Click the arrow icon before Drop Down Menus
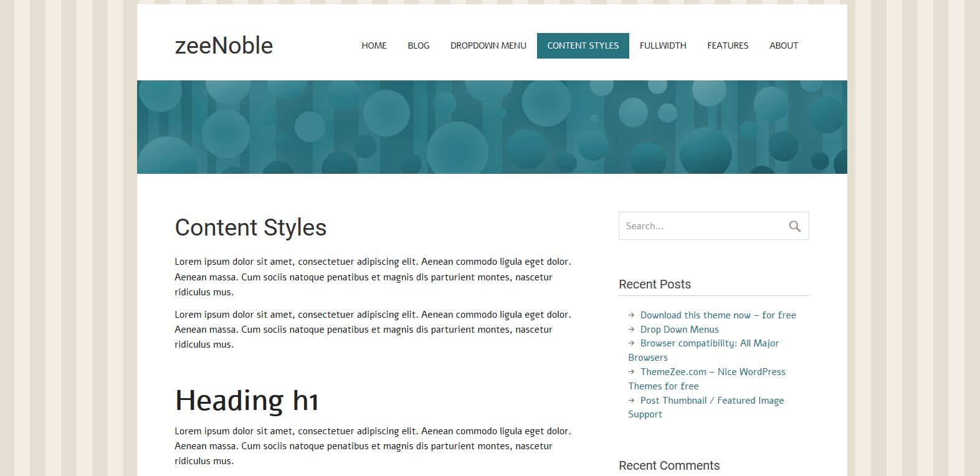Screen dimensions: 980x476 click(631, 330)
